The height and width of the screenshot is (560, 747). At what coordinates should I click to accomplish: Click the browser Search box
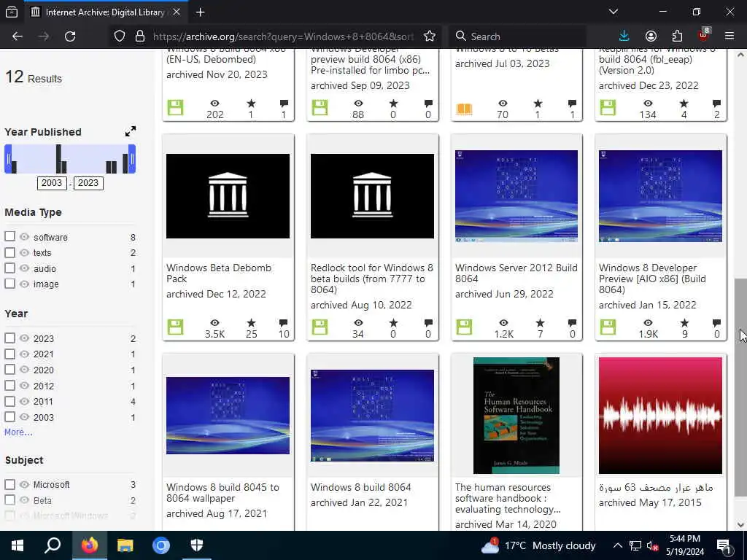(517, 36)
